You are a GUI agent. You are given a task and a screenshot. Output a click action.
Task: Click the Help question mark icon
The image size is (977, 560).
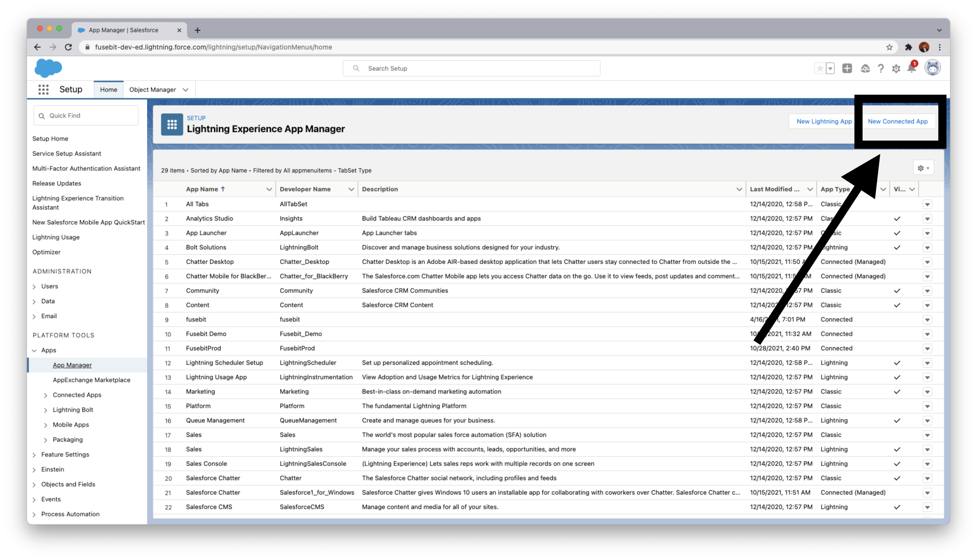[880, 68]
